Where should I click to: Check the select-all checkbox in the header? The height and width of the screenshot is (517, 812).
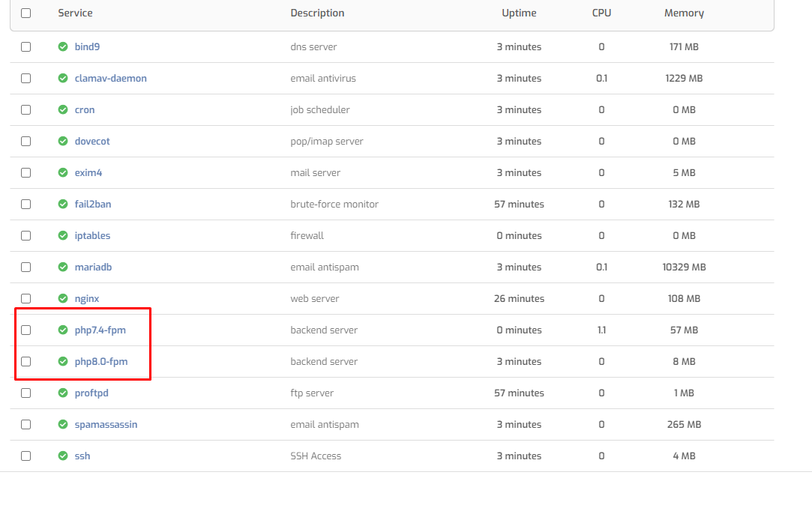tap(26, 13)
